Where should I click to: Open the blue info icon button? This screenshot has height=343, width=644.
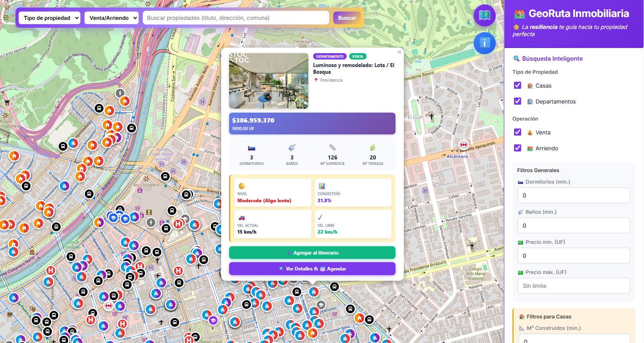coord(485,43)
